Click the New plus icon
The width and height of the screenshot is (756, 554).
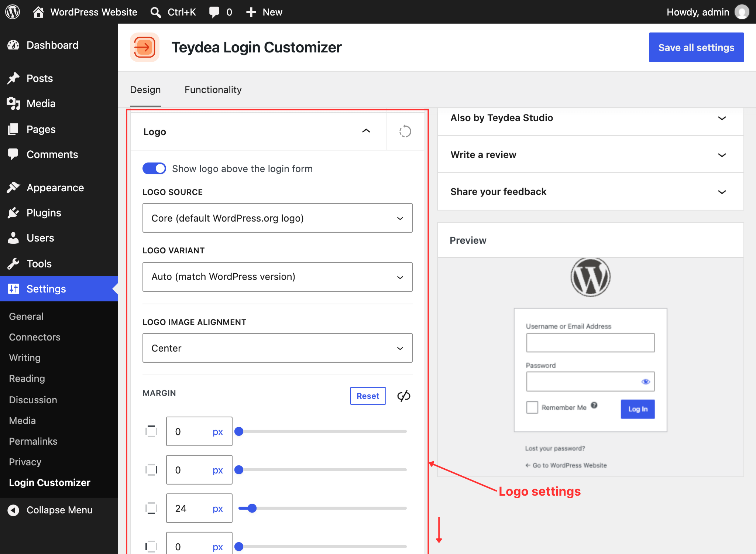pyautogui.click(x=251, y=12)
